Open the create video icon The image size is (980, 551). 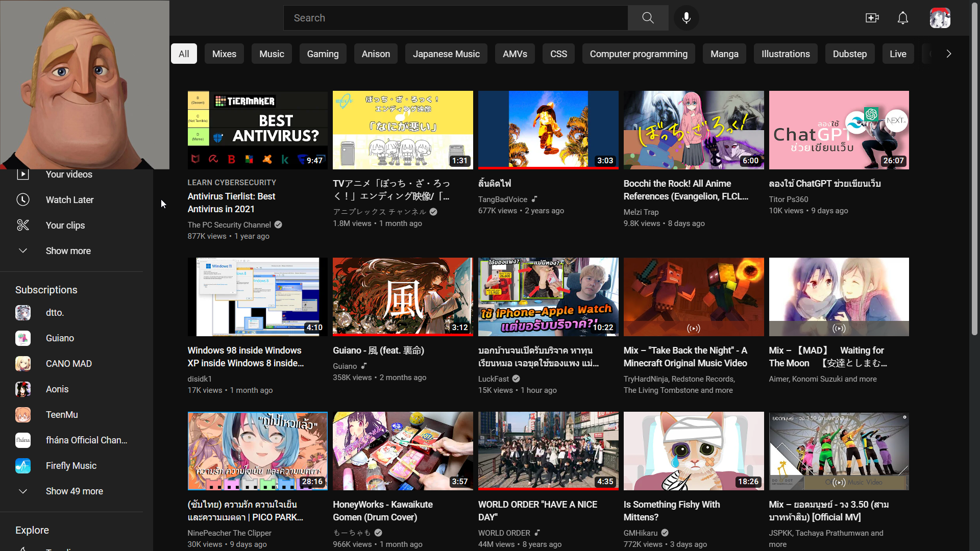pos(872,18)
